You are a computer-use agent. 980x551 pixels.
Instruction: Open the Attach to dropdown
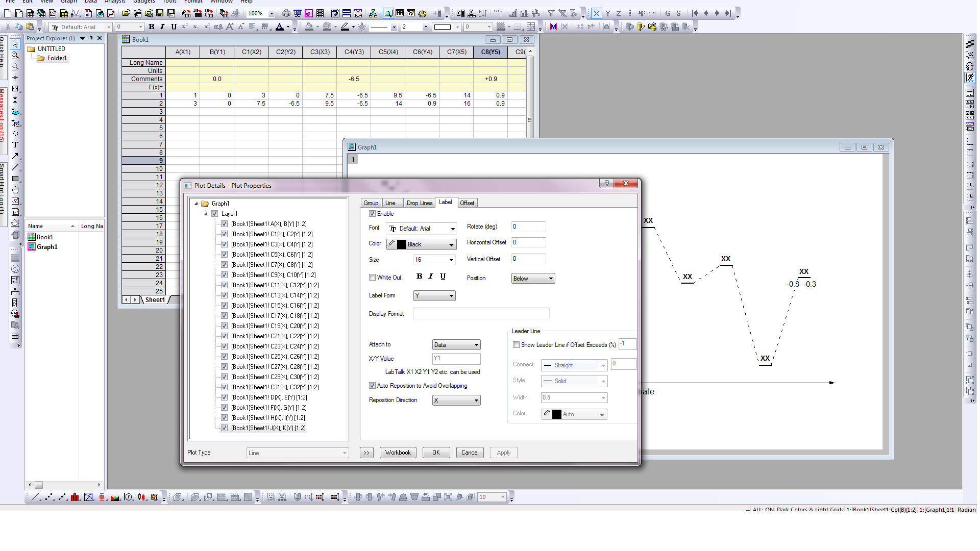[456, 345]
